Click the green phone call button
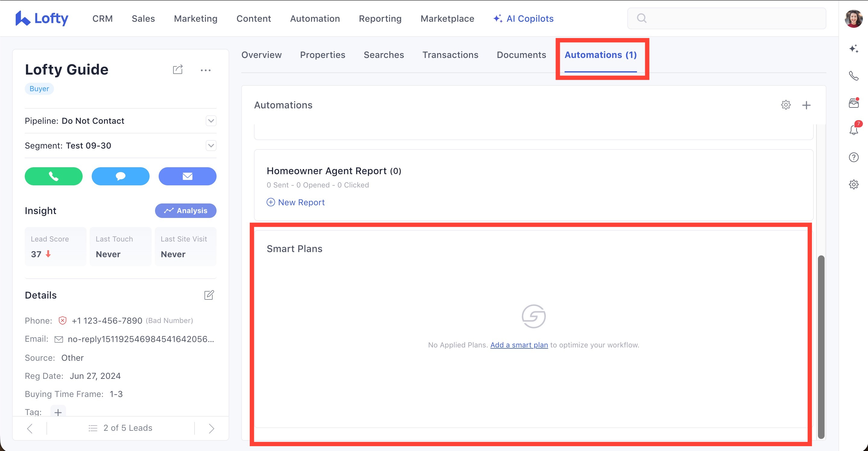This screenshot has height=451, width=868. point(54,176)
